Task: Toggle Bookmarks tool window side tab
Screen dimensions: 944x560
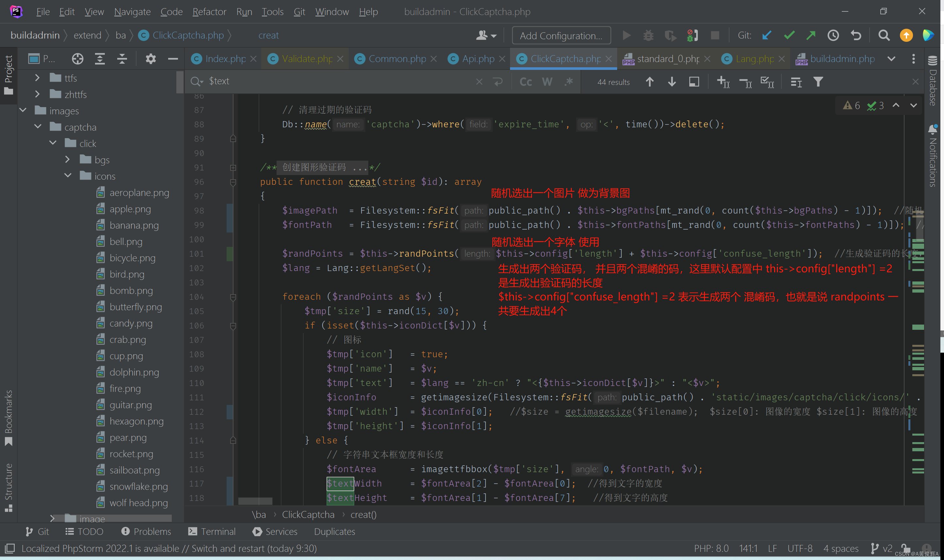Action: click(8, 418)
